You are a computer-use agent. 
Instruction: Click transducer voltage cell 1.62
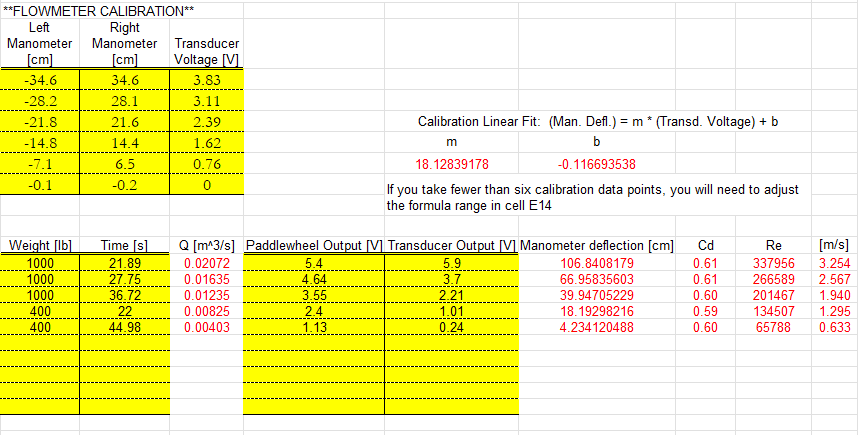click(206, 143)
